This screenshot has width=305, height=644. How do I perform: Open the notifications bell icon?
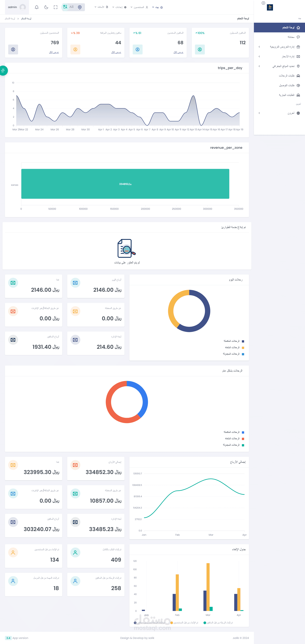pyautogui.click(x=37, y=7)
